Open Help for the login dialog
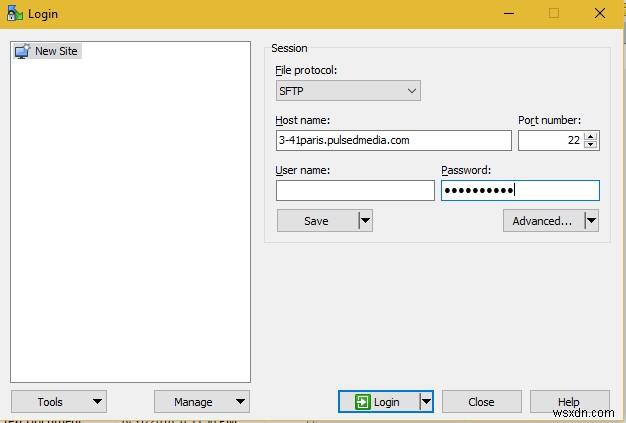This screenshot has height=423, width=626. [x=569, y=401]
